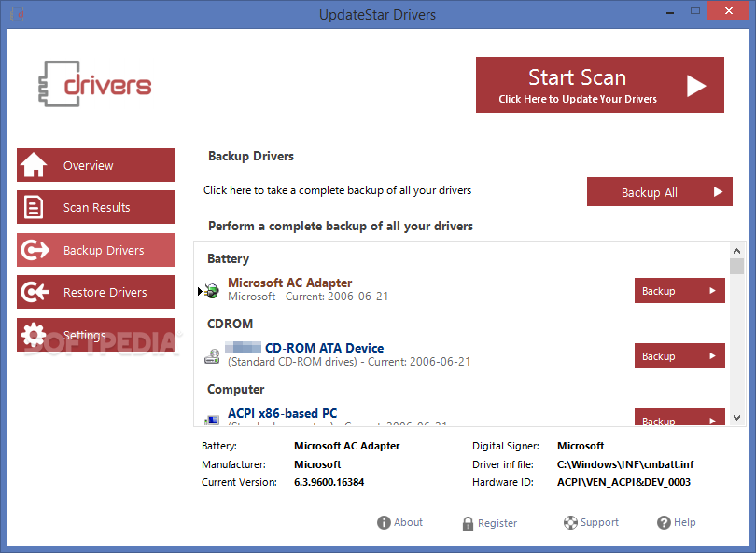Click the Settings gear icon
756x553 pixels.
pos(34,334)
